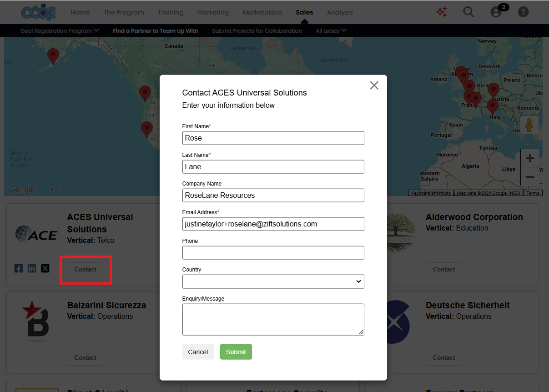The width and height of the screenshot is (549, 392).
Task: Submit the contact form
Action: pos(236,352)
